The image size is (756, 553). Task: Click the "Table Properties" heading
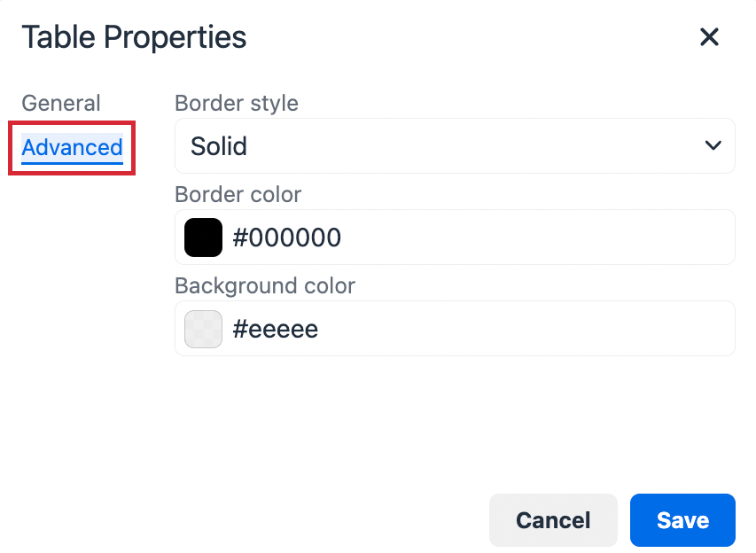click(134, 37)
